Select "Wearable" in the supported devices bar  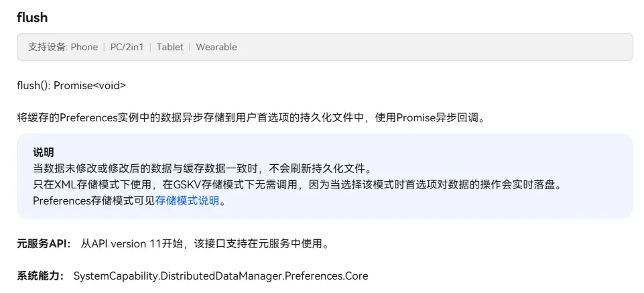pos(216,47)
